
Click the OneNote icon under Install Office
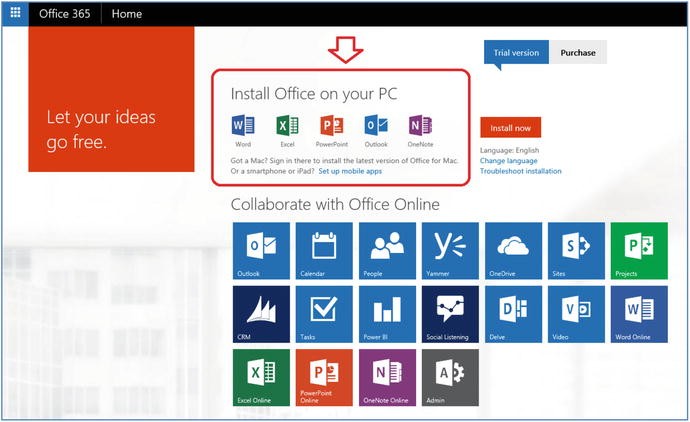point(420,126)
